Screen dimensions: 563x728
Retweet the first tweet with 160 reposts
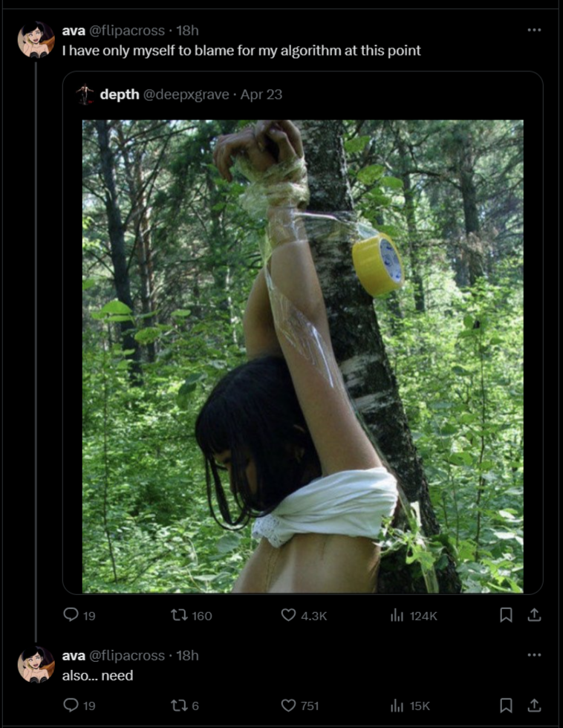pyautogui.click(x=179, y=615)
